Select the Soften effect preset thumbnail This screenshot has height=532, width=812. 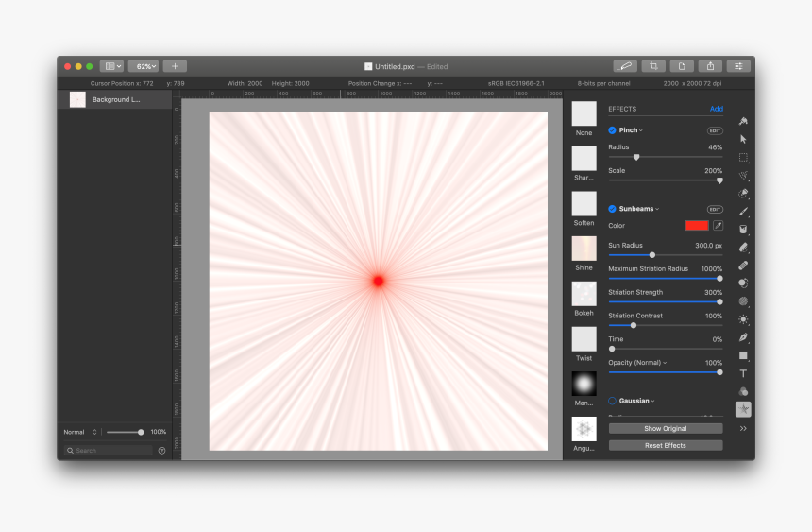(x=584, y=203)
